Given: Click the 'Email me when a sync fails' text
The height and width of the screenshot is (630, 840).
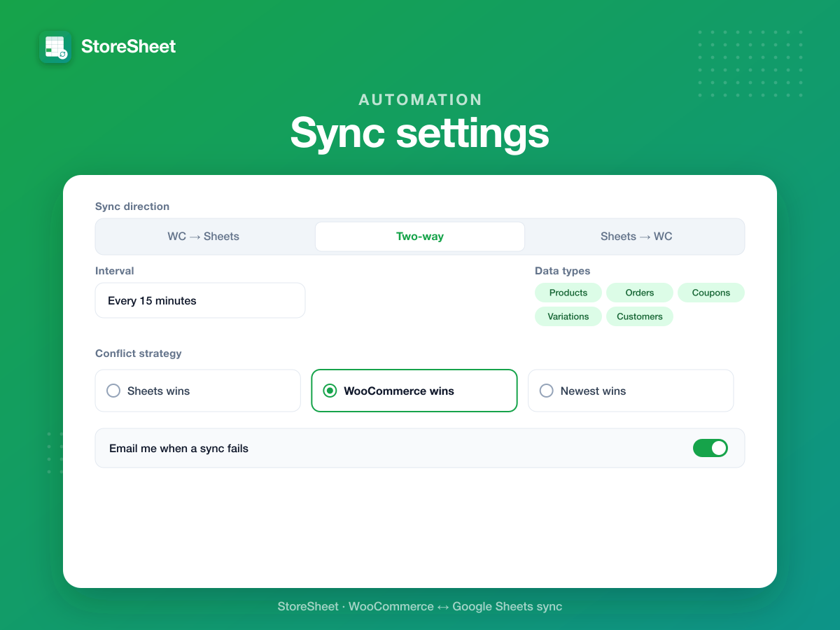Looking at the screenshot, I should pos(179,448).
